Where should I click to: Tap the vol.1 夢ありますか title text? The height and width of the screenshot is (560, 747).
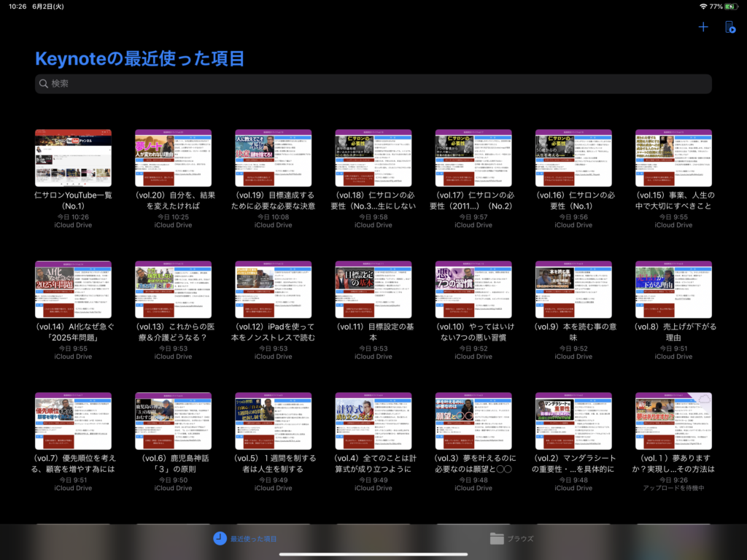(674, 463)
